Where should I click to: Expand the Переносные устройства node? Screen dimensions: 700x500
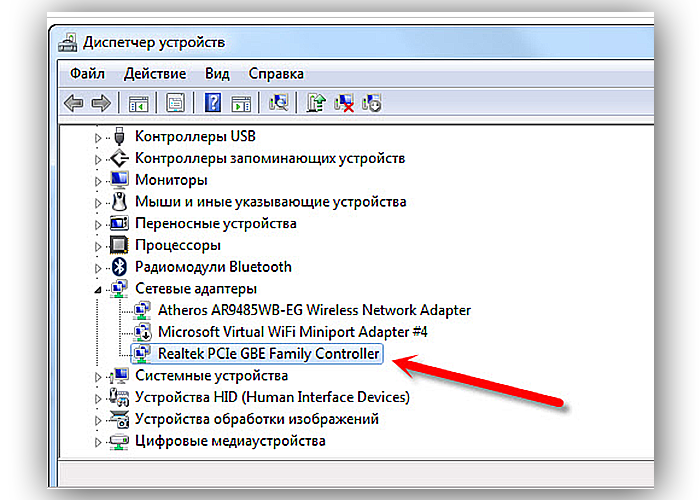tap(98, 225)
